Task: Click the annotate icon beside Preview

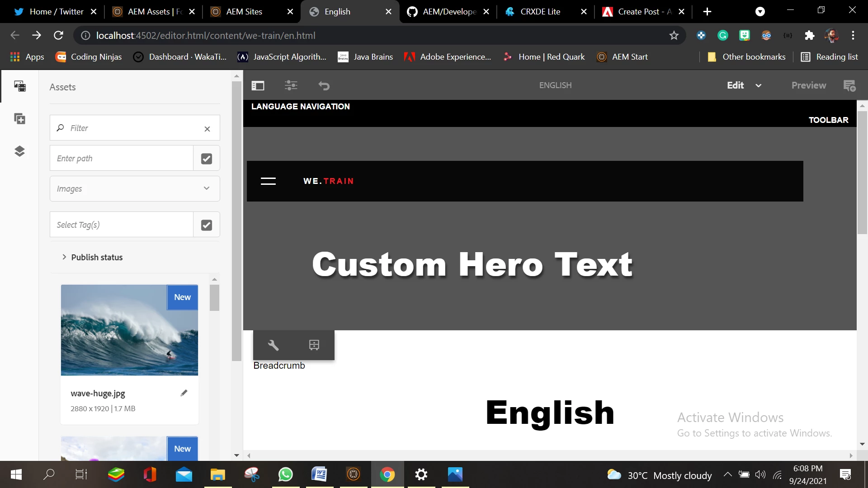Action: 849,85
